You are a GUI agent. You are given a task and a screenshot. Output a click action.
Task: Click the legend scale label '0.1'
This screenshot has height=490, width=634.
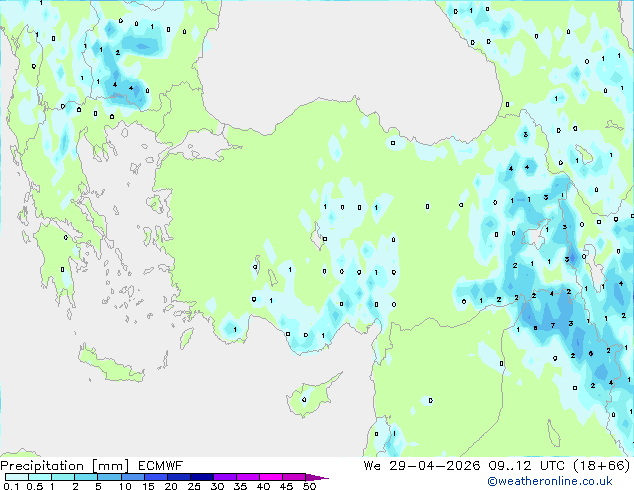coord(11,486)
